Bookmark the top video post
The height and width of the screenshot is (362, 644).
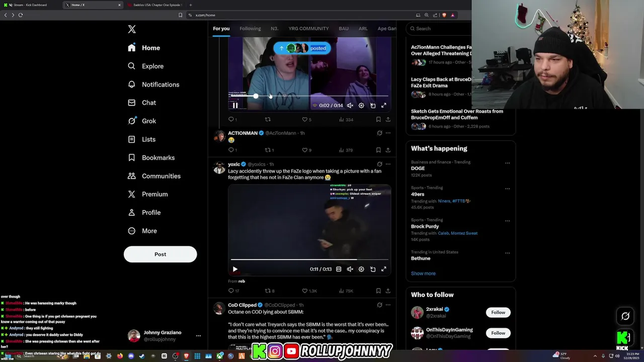pyautogui.click(x=378, y=120)
